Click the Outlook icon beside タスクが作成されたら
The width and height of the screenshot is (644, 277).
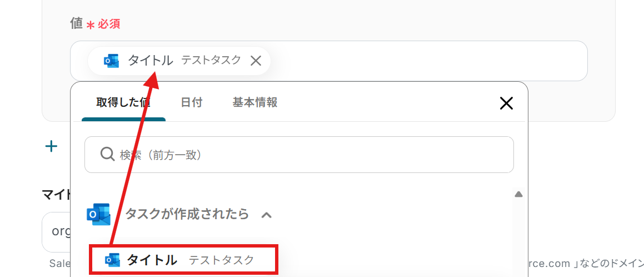pos(99,214)
